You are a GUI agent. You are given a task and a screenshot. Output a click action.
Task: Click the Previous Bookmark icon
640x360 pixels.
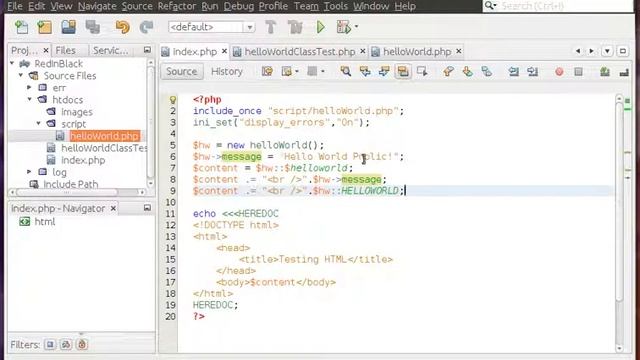448,72
